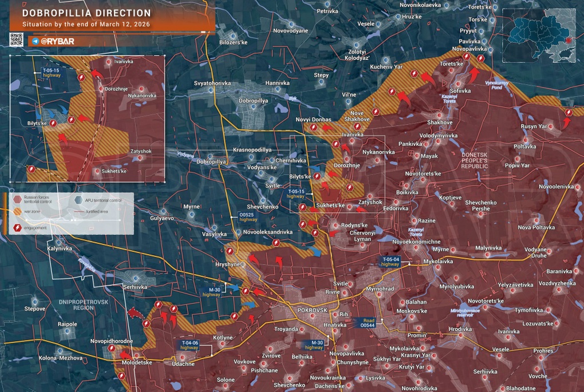Open the @RYBAR channel handle
The width and height of the screenshot is (584, 392).
pyautogui.click(x=57, y=41)
